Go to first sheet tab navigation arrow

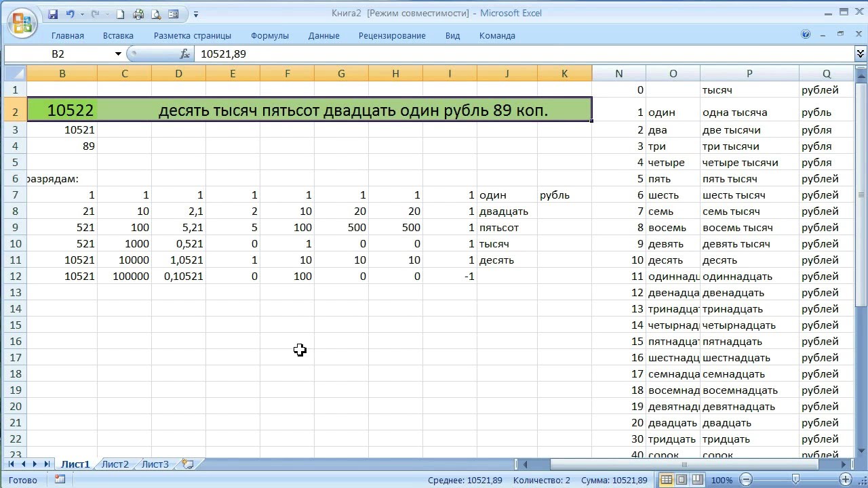click(12, 464)
